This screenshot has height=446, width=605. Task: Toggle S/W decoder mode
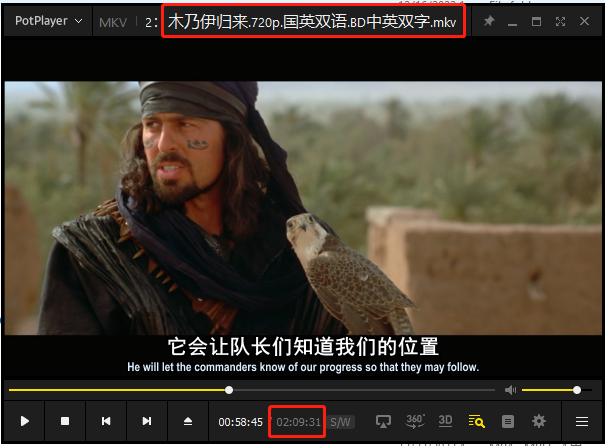(x=340, y=422)
